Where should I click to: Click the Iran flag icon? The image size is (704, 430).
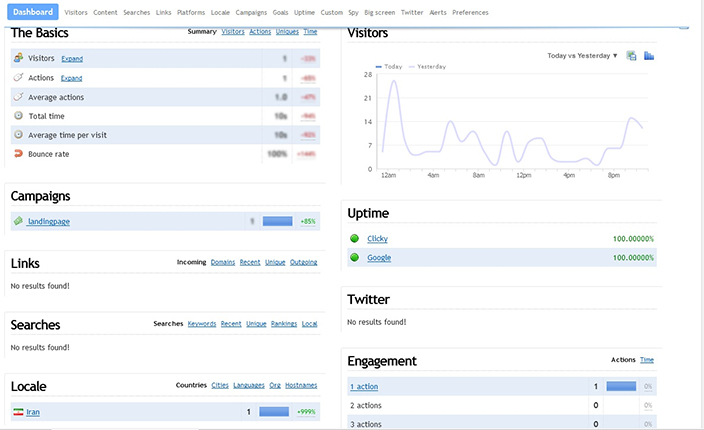point(18,411)
